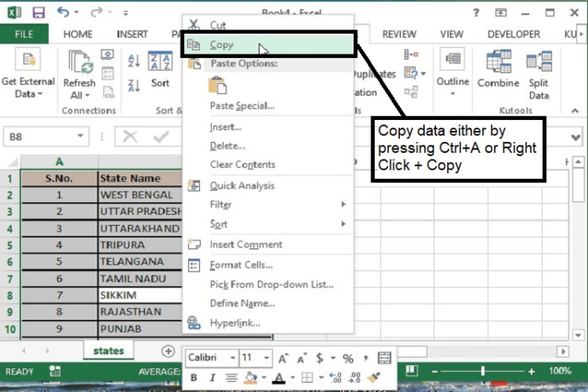Image resolution: width=588 pixels, height=392 pixels.
Task: Click the 100% zoom level
Action: tap(559, 371)
